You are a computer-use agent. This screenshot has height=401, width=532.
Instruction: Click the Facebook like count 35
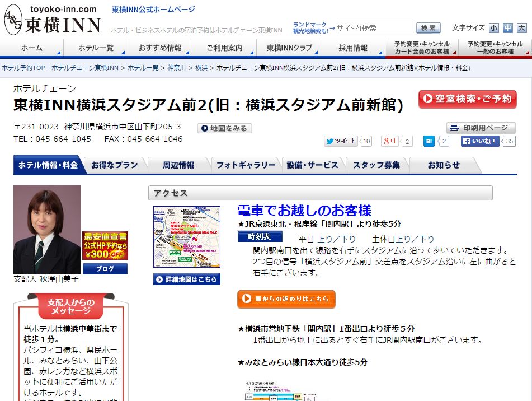pos(509,141)
